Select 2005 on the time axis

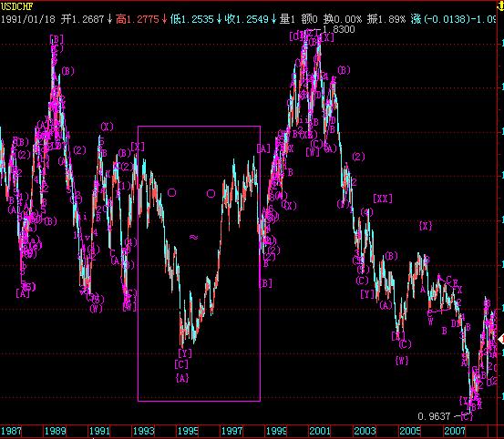(410, 431)
